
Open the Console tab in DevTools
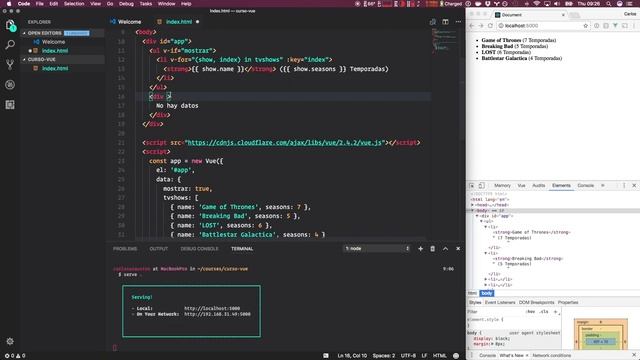click(x=586, y=186)
